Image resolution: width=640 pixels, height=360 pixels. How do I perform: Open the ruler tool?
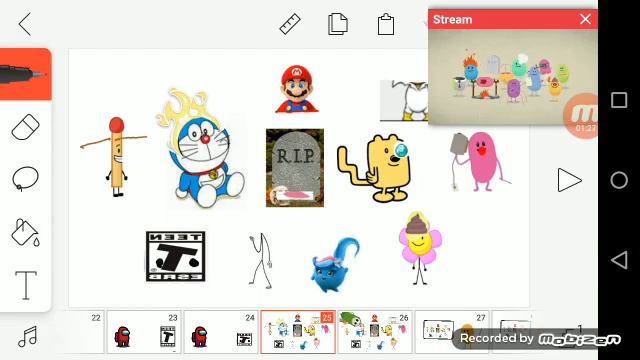tap(290, 24)
